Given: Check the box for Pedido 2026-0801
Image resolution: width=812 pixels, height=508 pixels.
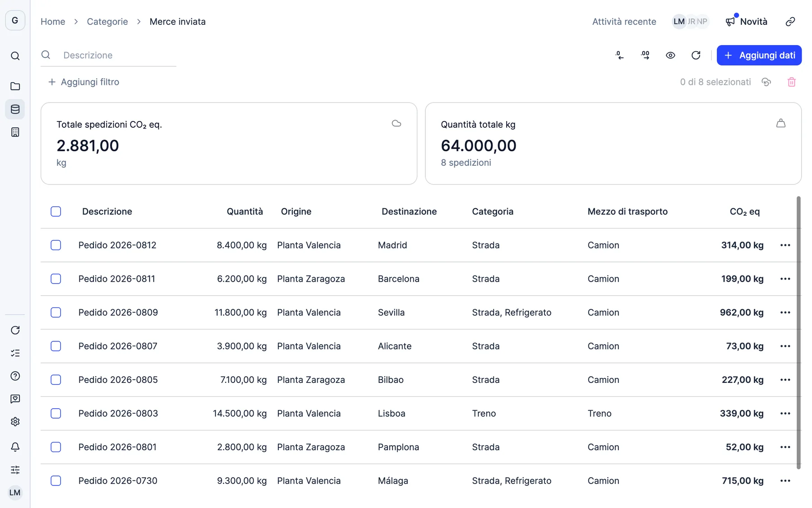Looking at the screenshot, I should (56, 447).
